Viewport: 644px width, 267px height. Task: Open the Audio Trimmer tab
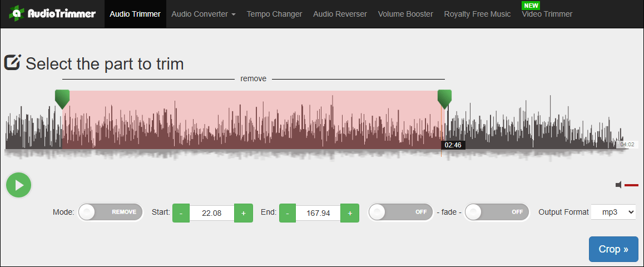pos(135,14)
